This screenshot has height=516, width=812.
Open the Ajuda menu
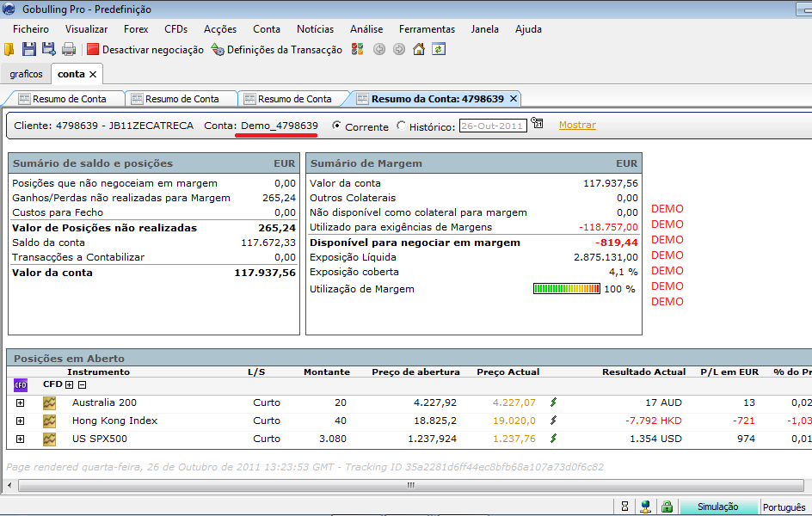click(528, 29)
